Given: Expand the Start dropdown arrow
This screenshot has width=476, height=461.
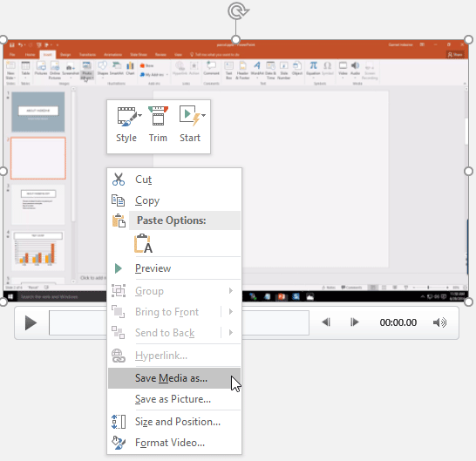Looking at the screenshot, I should 203,115.
